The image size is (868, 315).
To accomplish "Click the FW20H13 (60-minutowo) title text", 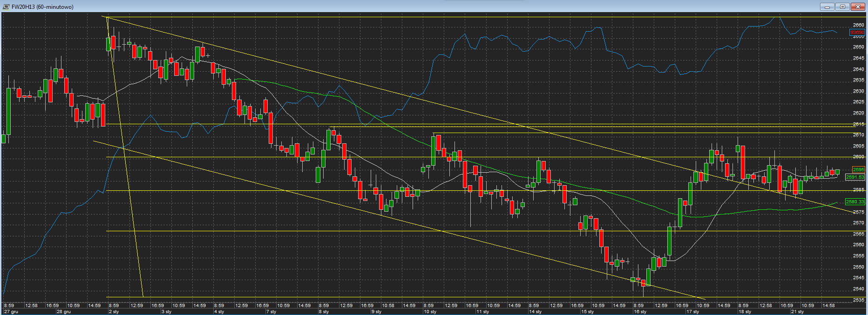I will tap(42, 7).
